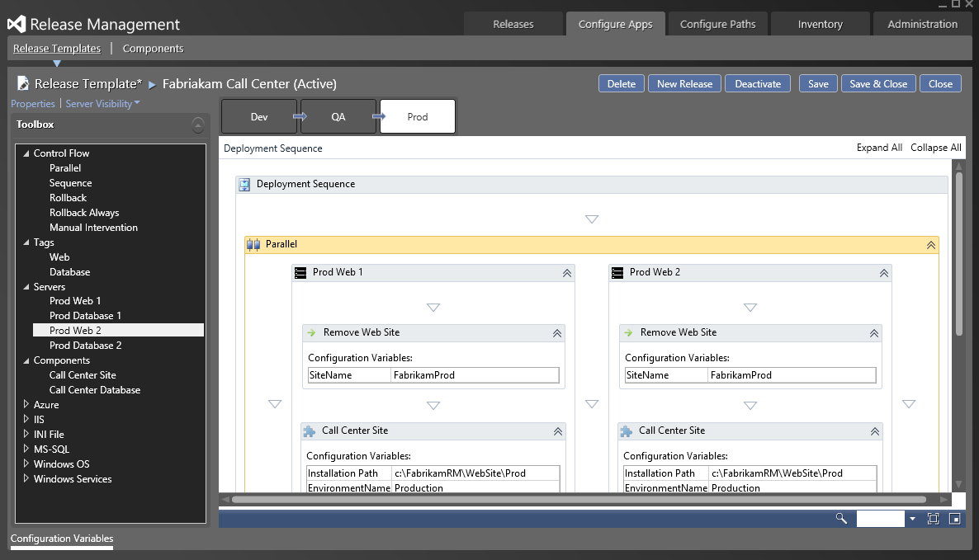Collapse the Toolbox panel with its round button
Screen dimensions: 979x560
tap(198, 125)
